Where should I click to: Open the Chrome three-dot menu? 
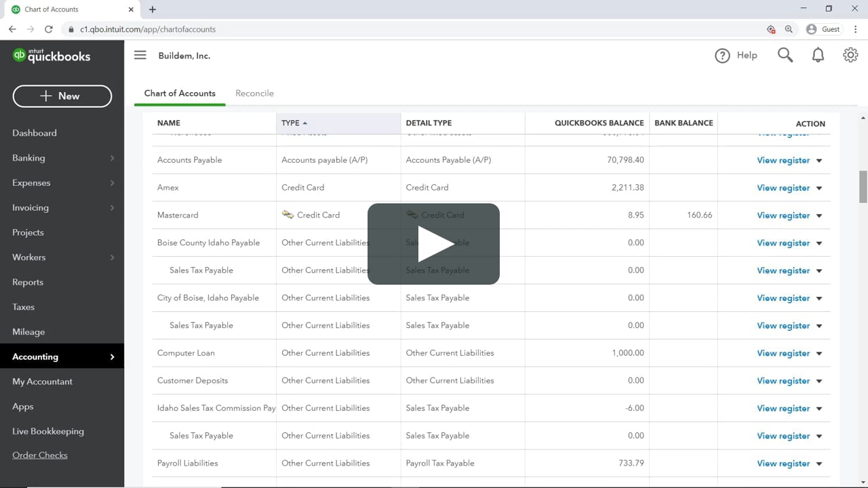854,29
